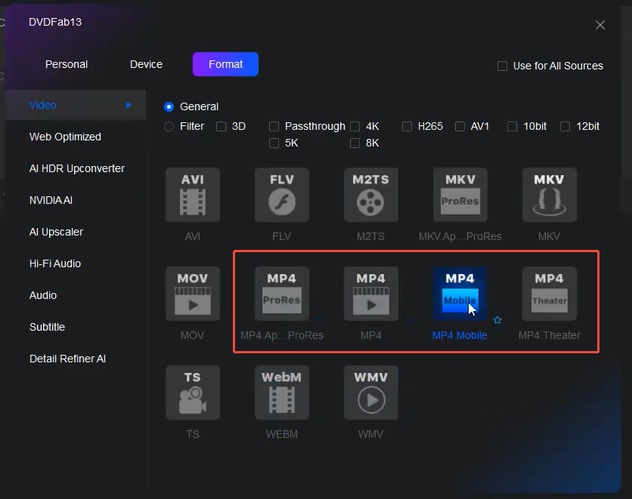Select the MKV Apple ProRes format icon
Viewport: 632px width, 499px height.
point(460,195)
